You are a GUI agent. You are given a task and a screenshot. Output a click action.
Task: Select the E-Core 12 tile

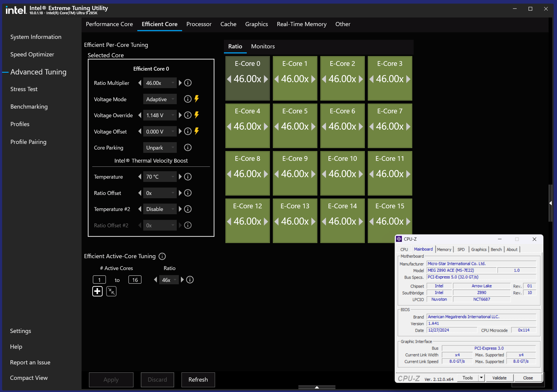[x=248, y=220]
